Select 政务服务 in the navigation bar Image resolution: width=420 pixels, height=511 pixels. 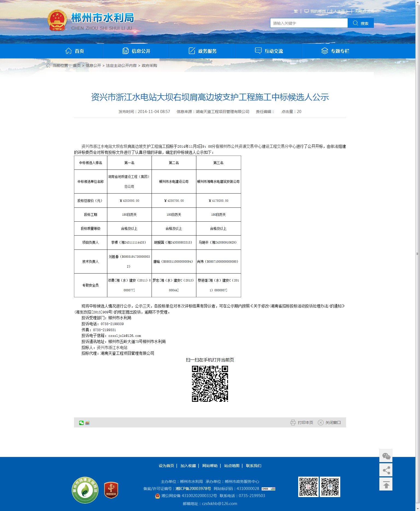point(203,51)
